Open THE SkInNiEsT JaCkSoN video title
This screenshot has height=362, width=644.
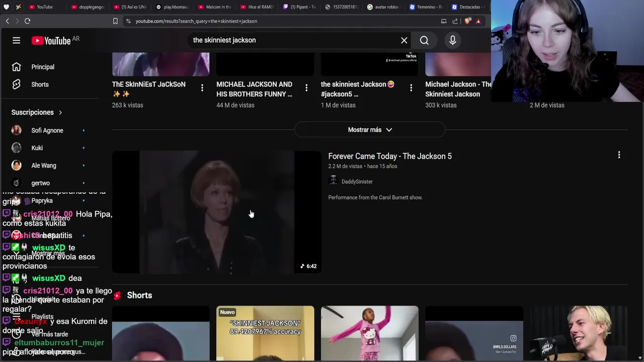pos(149,89)
